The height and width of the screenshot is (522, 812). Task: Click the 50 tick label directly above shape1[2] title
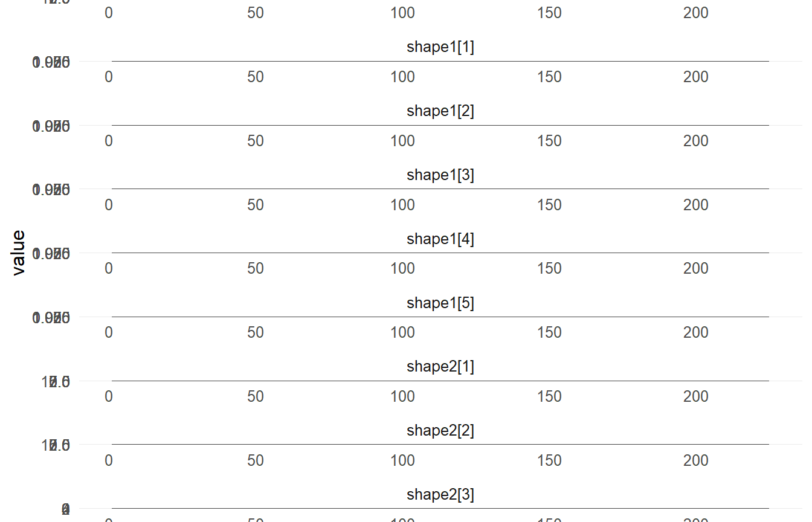256,77
